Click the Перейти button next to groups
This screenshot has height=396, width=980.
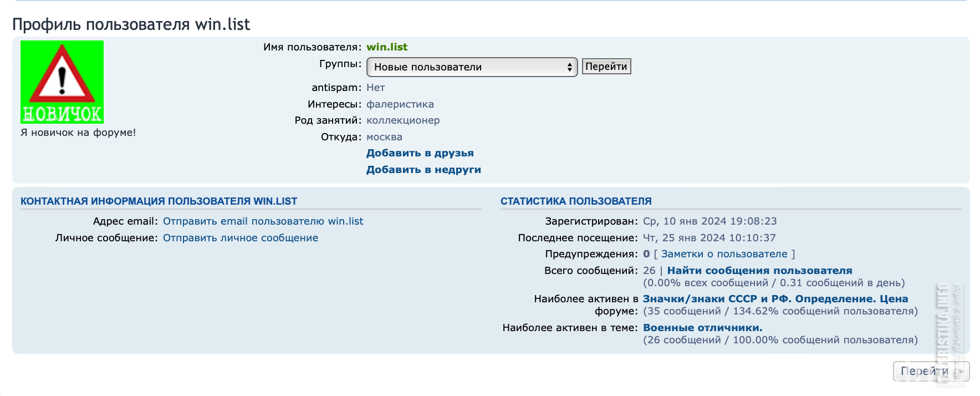[606, 67]
